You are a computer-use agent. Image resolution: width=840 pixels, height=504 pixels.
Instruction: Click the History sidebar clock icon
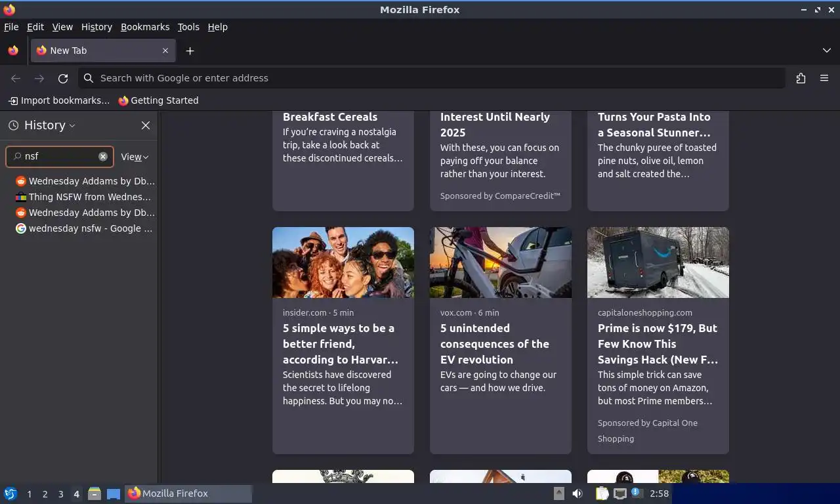(x=13, y=125)
